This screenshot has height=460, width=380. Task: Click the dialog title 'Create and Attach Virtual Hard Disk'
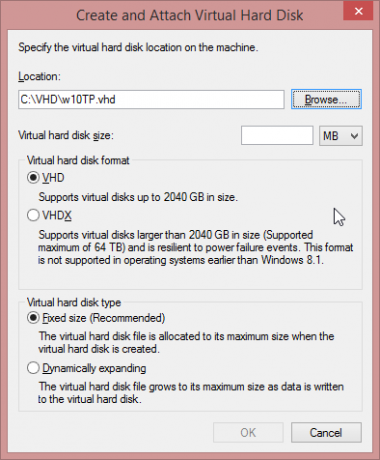(x=190, y=15)
